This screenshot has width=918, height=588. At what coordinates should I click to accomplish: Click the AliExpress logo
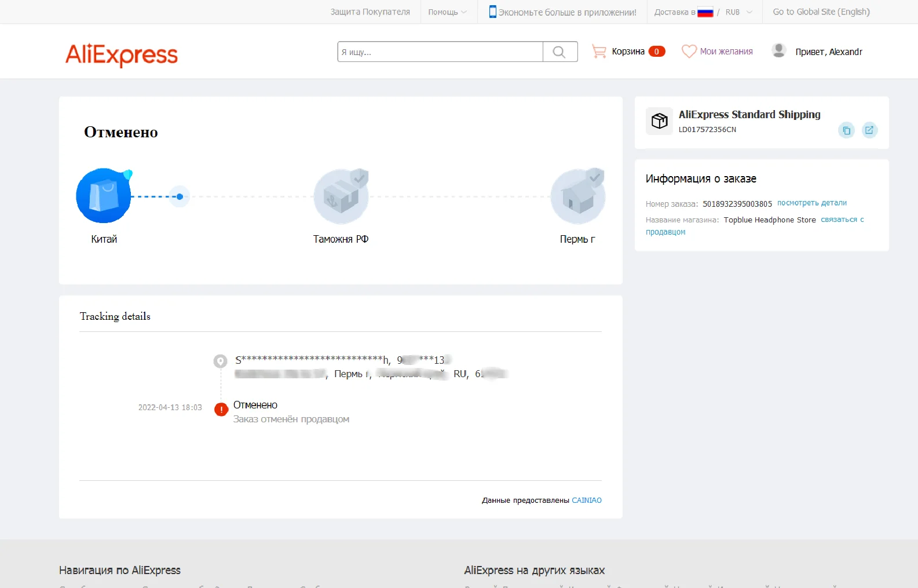point(122,54)
